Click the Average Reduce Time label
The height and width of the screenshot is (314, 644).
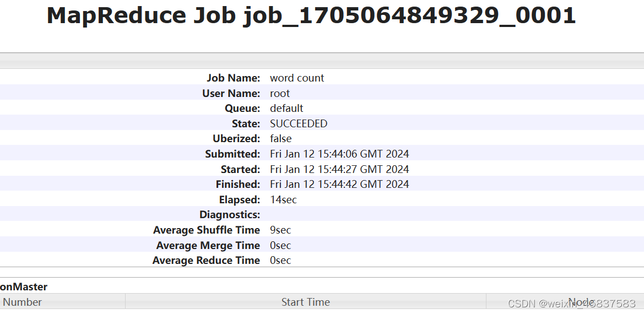[206, 260]
